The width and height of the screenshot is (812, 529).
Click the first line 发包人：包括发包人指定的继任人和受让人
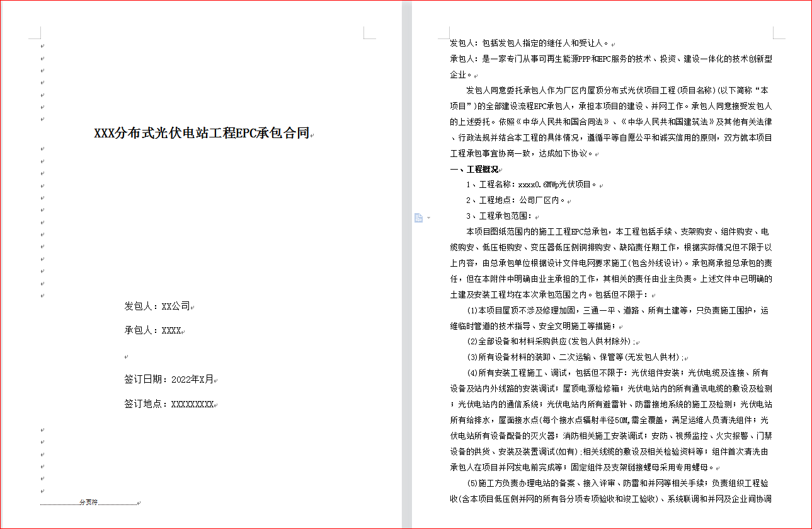pyautogui.click(x=528, y=44)
